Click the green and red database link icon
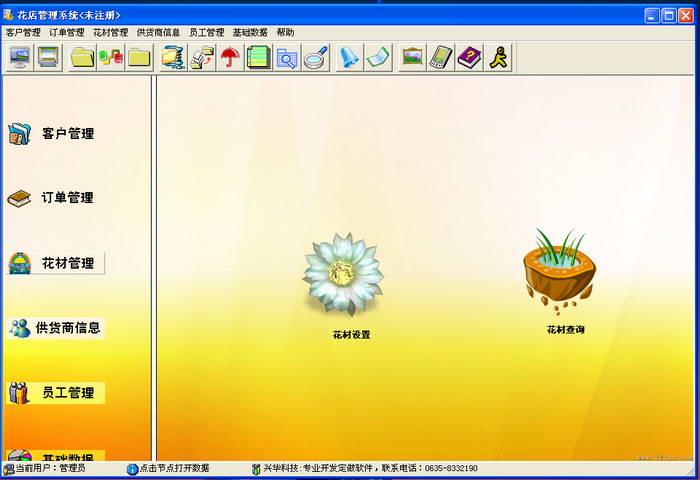Viewport: 700px width, 480px height. (x=111, y=57)
